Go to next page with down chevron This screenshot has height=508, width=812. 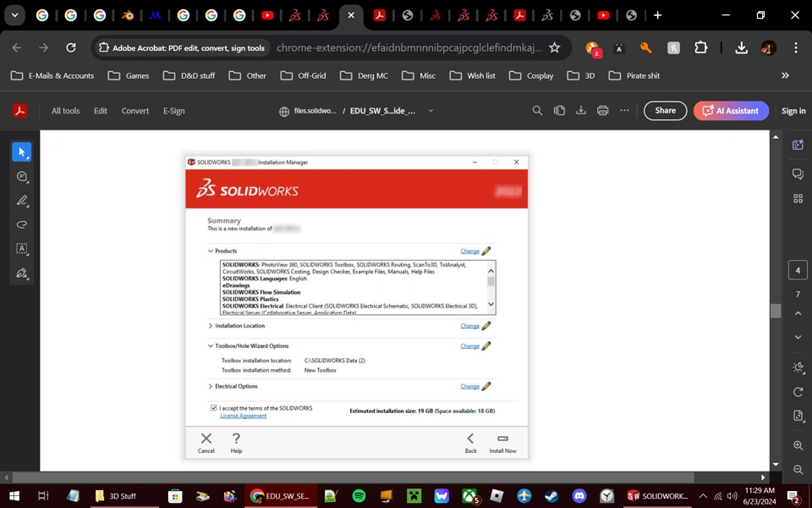[x=798, y=337]
